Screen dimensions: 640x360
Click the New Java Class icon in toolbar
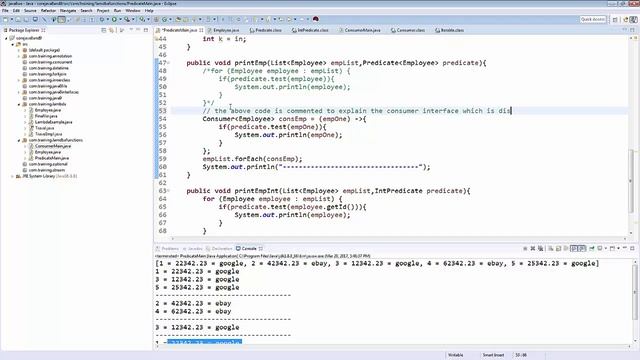tap(164, 19)
